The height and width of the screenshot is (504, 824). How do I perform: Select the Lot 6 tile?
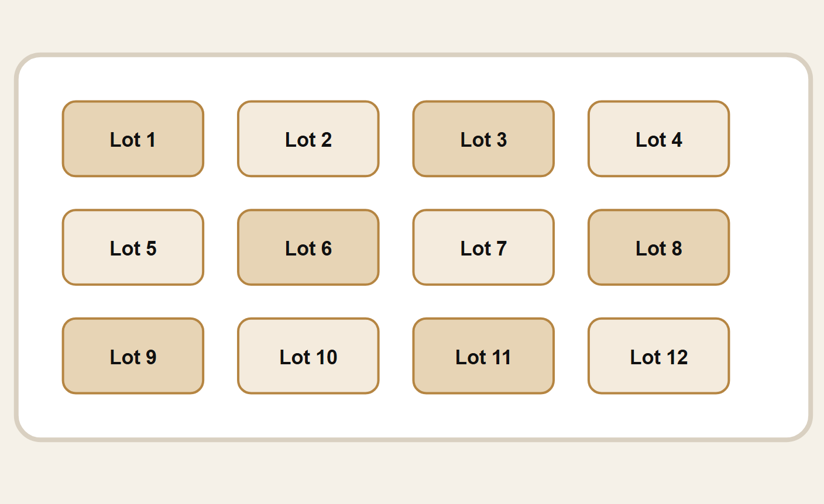tap(308, 247)
